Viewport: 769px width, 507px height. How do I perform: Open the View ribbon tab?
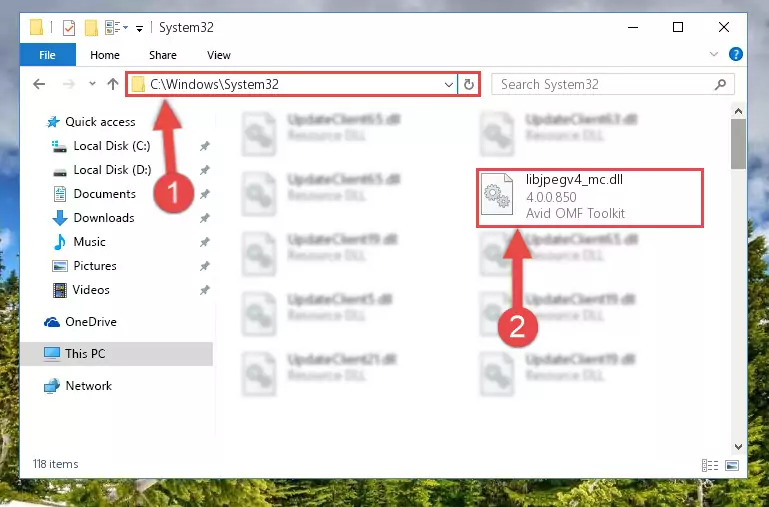tap(219, 55)
